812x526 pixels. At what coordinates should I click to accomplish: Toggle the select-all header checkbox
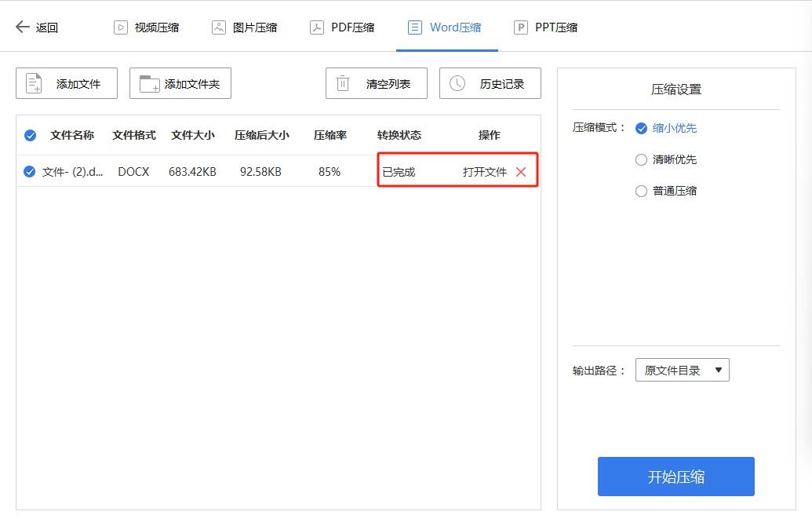click(x=30, y=135)
